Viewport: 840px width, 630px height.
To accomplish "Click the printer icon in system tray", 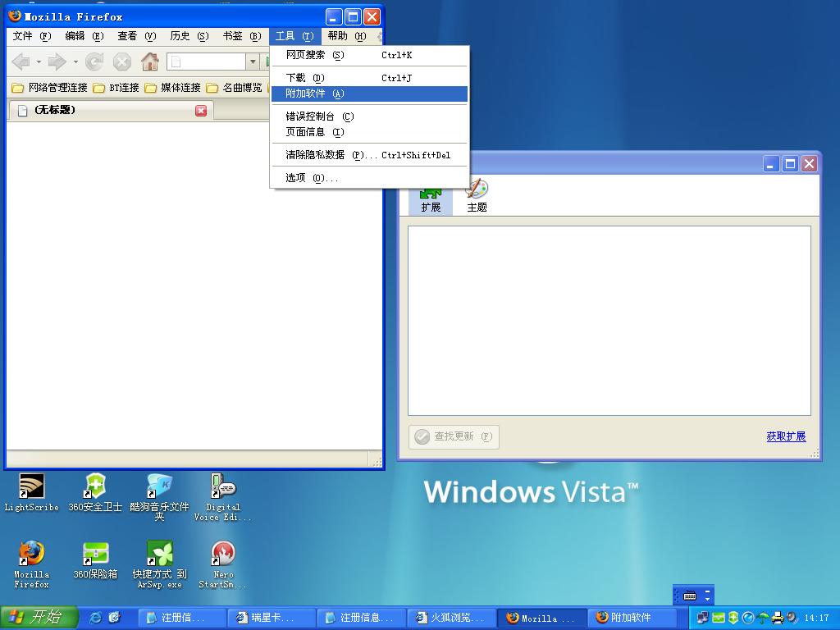I will click(778, 618).
